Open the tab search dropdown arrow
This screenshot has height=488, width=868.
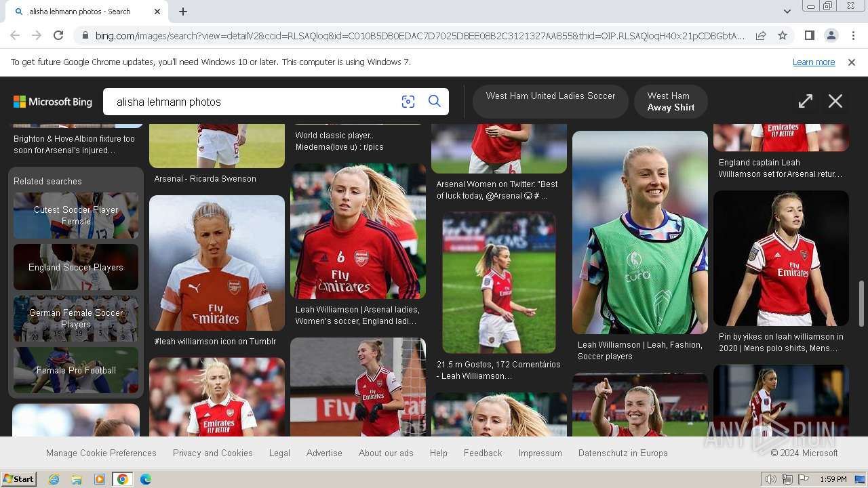(x=787, y=12)
